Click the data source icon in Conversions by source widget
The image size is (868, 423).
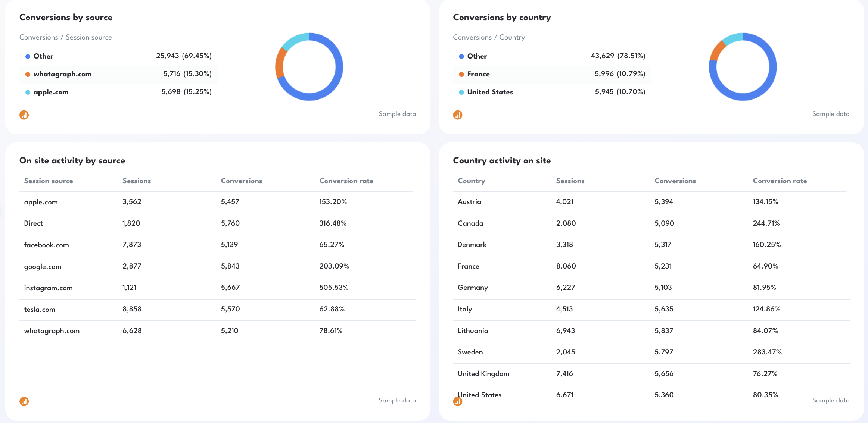pyautogui.click(x=24, y=115)
